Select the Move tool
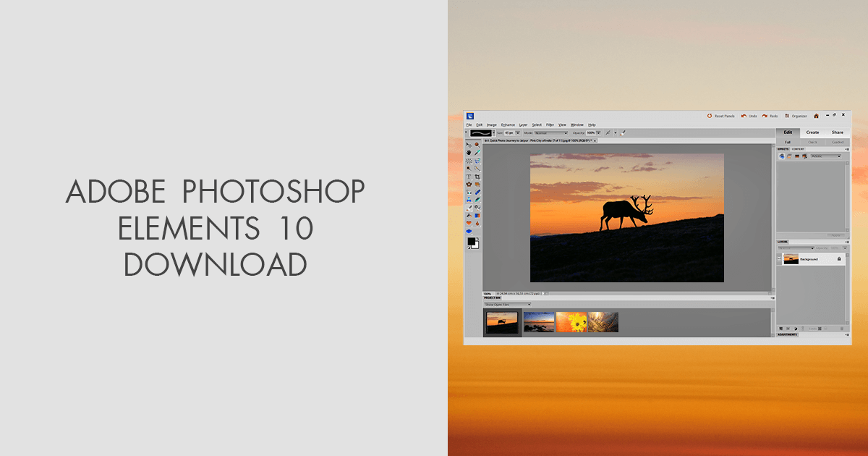 (469, 145)
